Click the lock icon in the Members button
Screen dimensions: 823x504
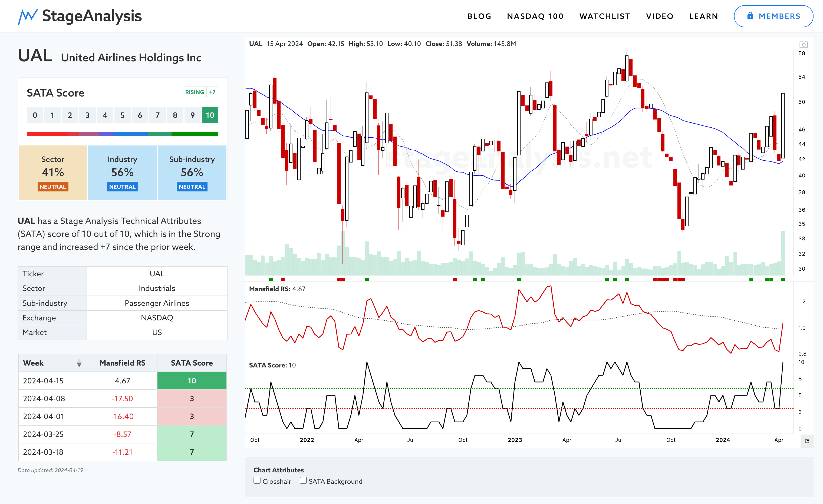pyautogui.click(x=750, y=16)
